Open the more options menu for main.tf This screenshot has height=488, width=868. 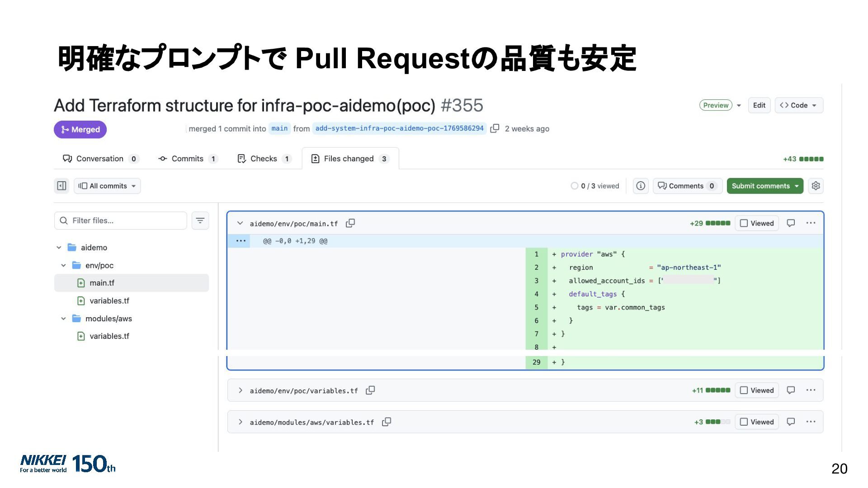click(811, 223)
